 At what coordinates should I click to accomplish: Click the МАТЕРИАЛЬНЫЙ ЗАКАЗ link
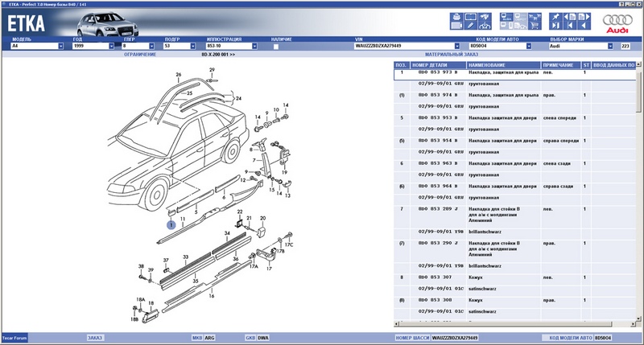452,54
